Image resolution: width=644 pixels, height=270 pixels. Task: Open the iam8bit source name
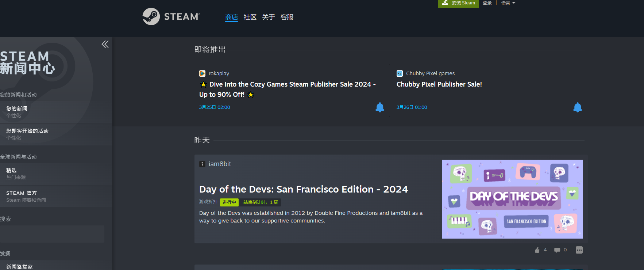pyautogui.click(x=220, y=164)
